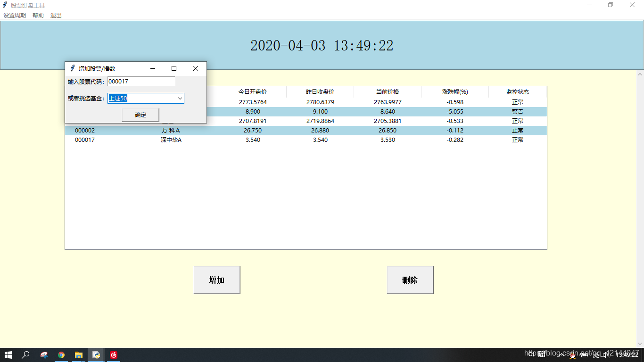
Task: Click the feather icon of 增加股票/指数 dialog
Action: pos(72,68)
